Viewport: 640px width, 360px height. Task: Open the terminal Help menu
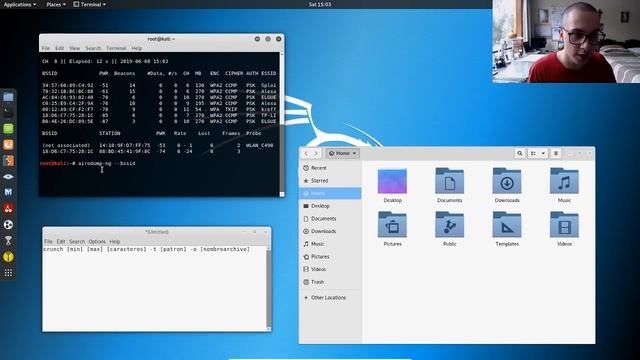click(137, 48)
